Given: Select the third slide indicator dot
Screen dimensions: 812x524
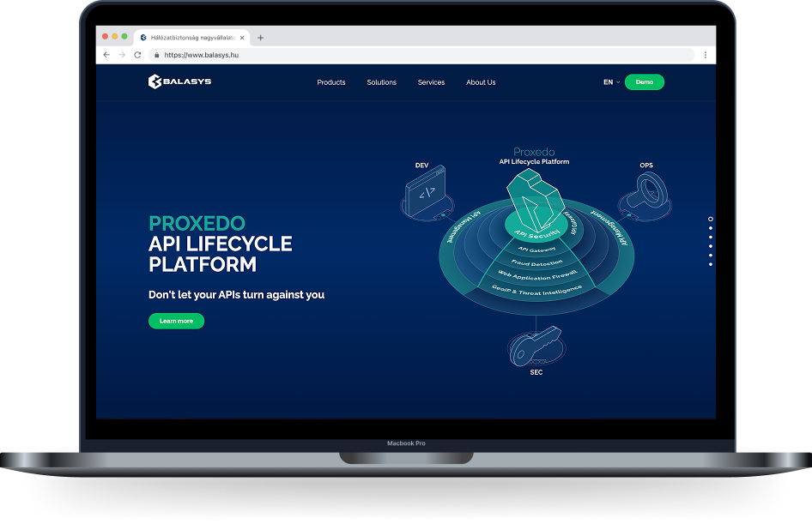Looking at the screenshot, I should click(x=711, y=237).
